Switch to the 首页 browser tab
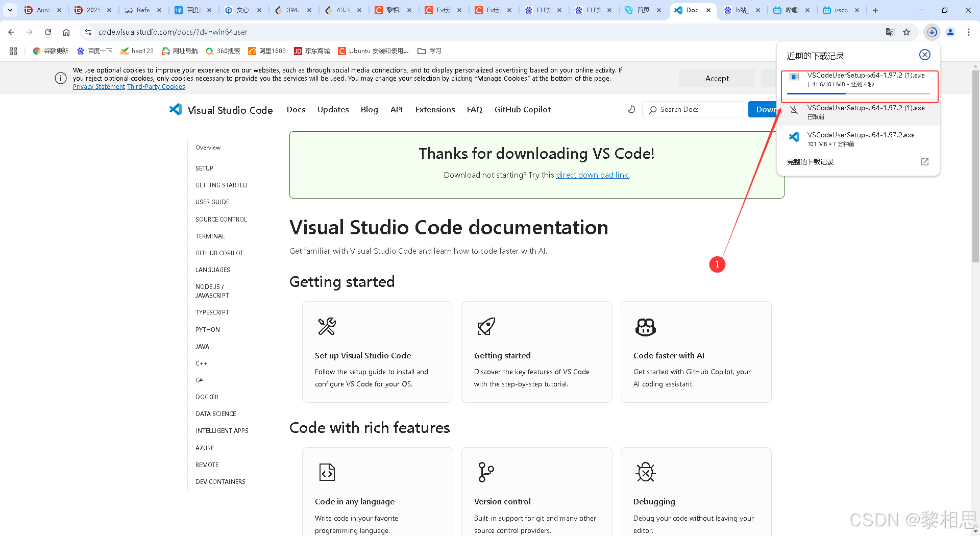Screen dimensions: 980x536 (642, 10)
